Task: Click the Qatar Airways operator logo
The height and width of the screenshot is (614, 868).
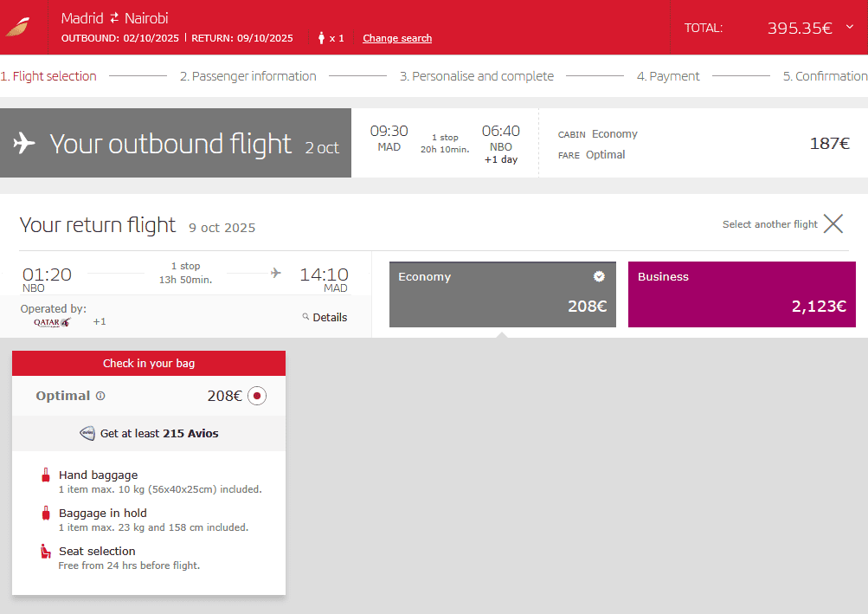Action: coord(52,322)
